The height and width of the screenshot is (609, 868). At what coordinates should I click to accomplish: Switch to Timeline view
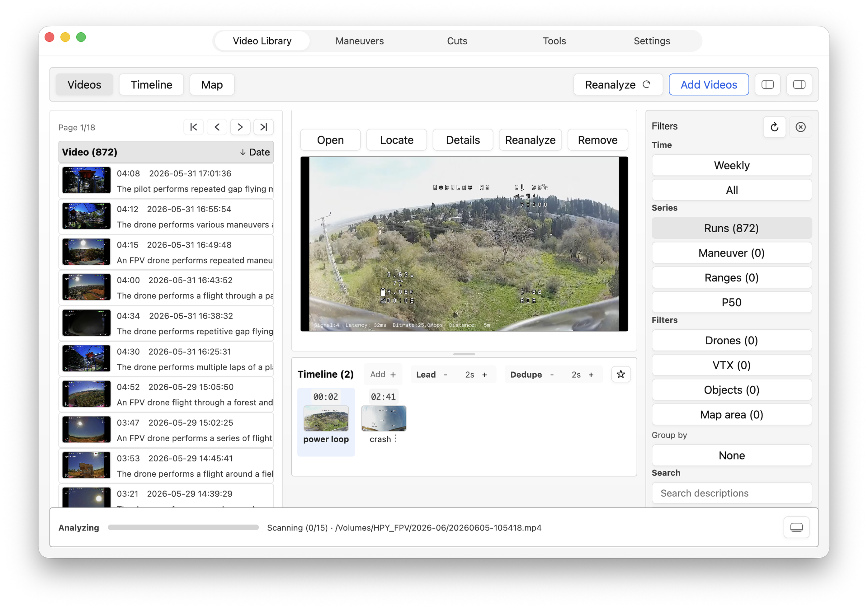pyautogui.click(x=151, y=84)
